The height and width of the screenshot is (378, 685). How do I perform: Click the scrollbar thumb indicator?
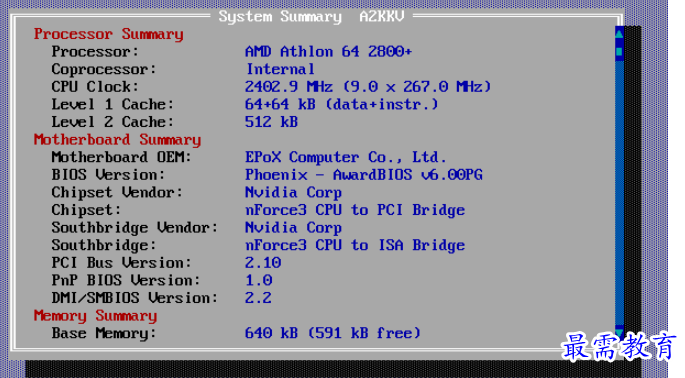point(619,52)
